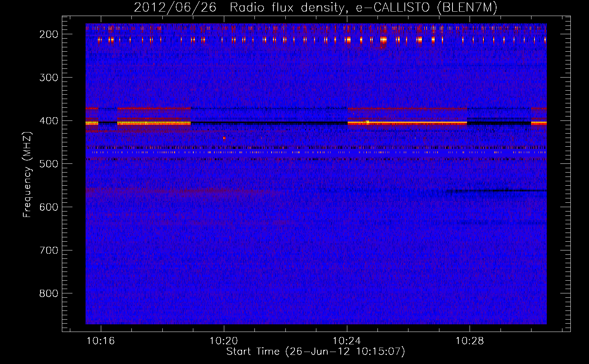The image size is (589, 364).
Task: Click the 400 frequency tick label
Action: pyautogui.click(x=49, y=121)
